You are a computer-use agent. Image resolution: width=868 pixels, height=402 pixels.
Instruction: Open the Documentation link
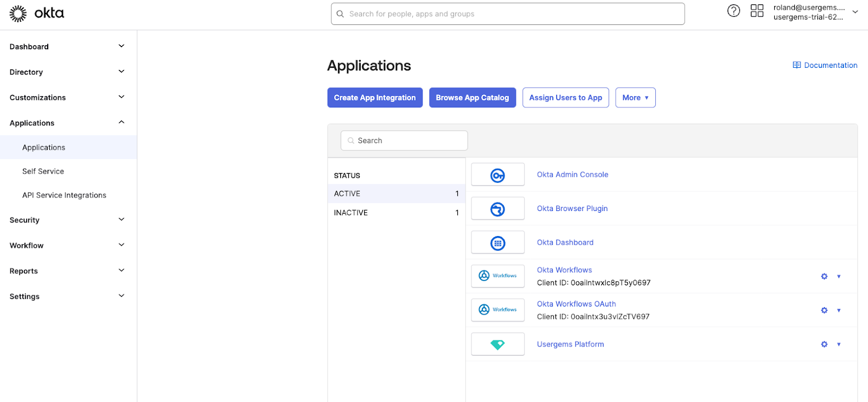[x=825, y=65]
